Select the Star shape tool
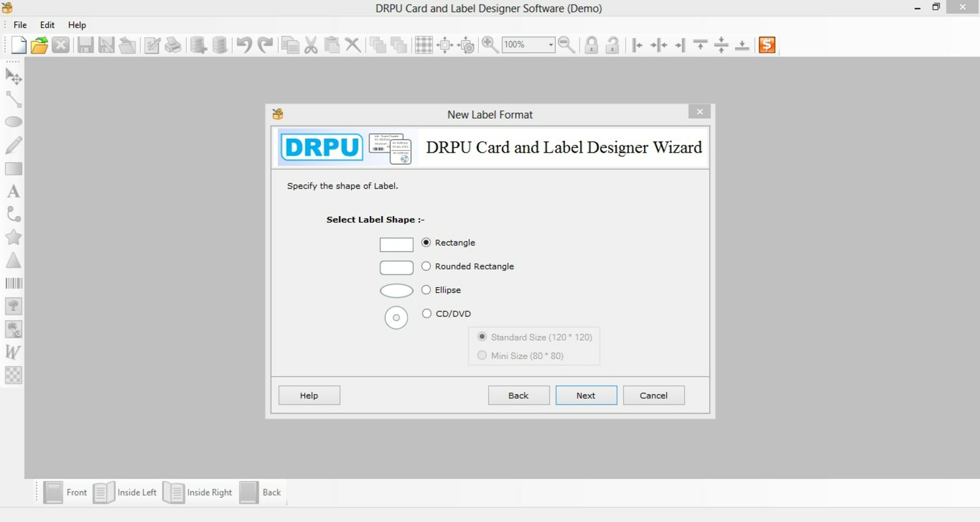The width and height of the screenshot is (980, 522). pos(14,238)
